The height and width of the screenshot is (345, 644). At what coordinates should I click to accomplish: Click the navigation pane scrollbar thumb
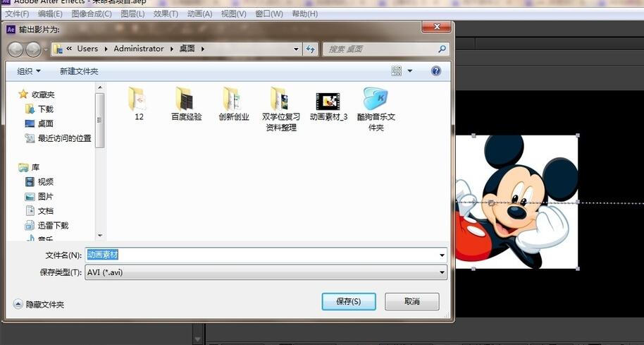100,120
